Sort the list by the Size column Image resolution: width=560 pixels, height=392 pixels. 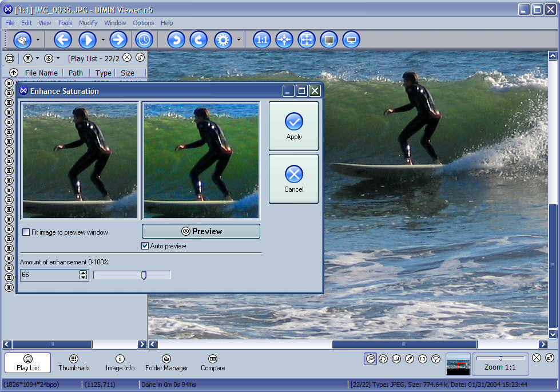click(x=128, y=73)
